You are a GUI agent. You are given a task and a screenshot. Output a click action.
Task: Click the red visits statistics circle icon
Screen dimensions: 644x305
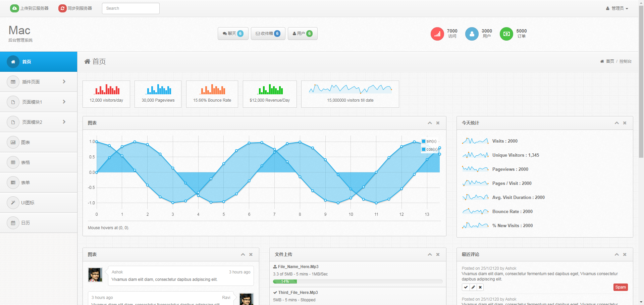437,34
